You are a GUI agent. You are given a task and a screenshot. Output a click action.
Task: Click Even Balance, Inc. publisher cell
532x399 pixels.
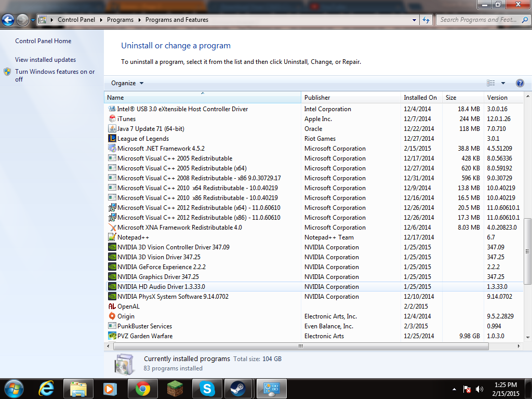click(x=329, y=326)
